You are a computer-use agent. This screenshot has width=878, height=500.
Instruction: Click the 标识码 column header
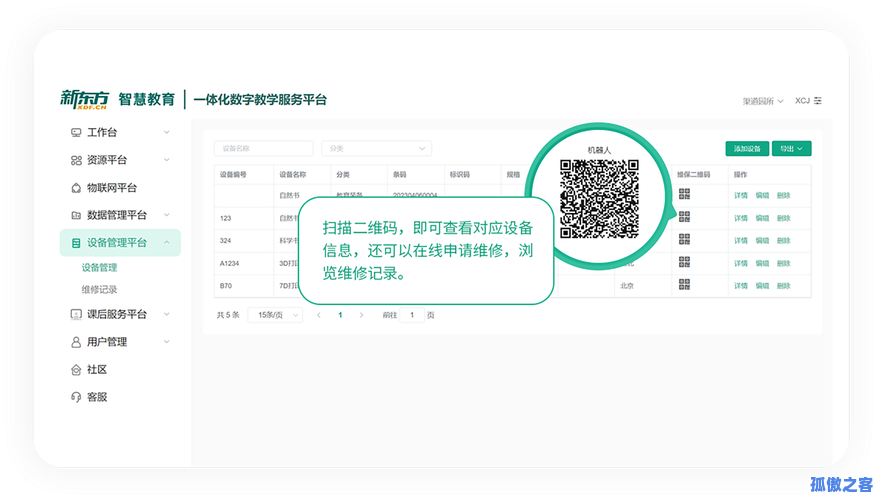[x=460, y=175]
